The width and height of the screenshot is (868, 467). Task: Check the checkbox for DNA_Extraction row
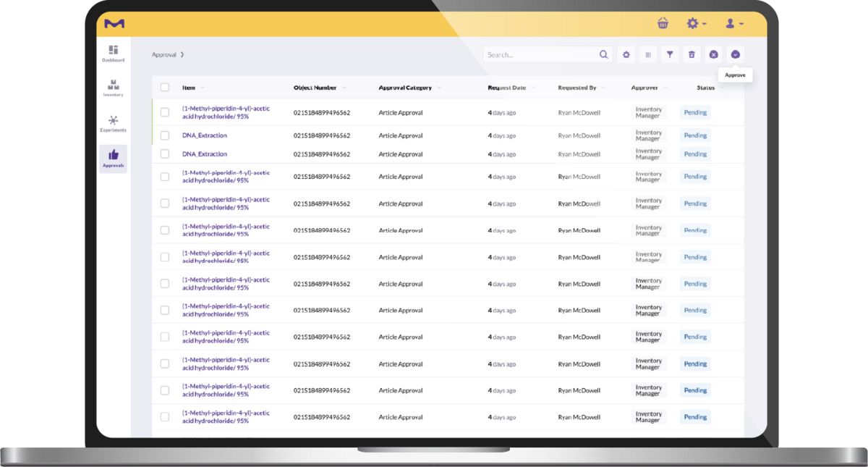pyautogui.click(x=163, y=135)
